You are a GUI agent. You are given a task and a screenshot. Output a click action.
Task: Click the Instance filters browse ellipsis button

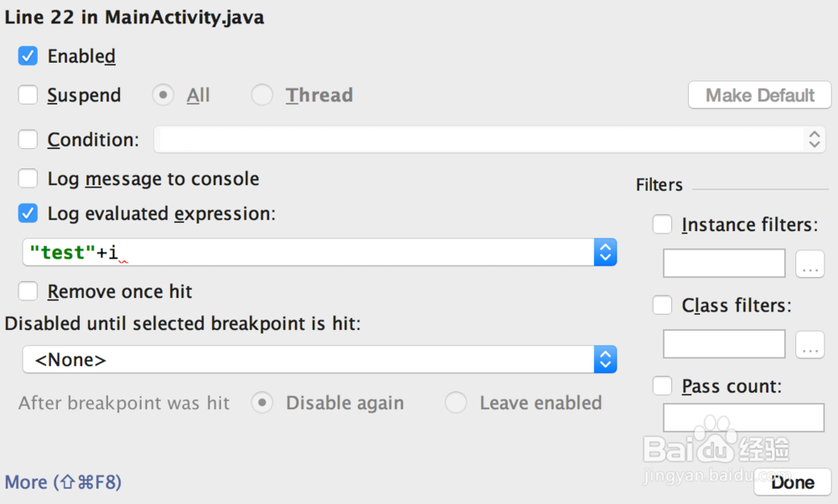pos(810,264)
